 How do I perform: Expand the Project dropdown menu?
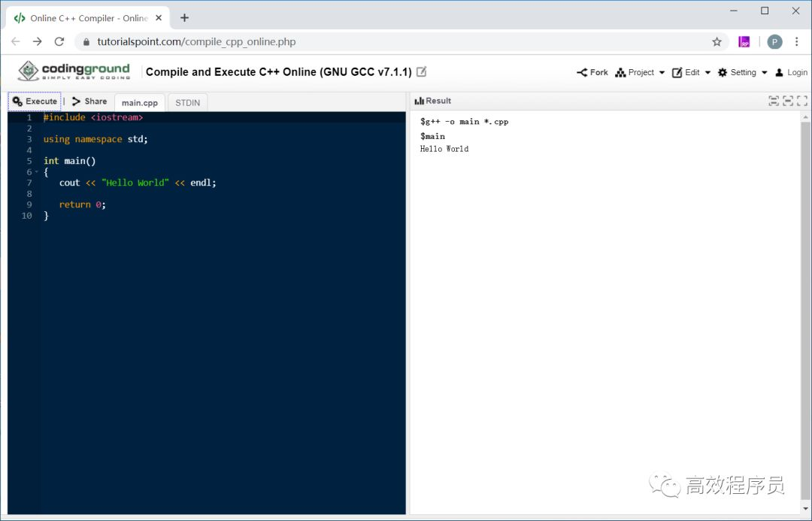[x=640, y=72]
